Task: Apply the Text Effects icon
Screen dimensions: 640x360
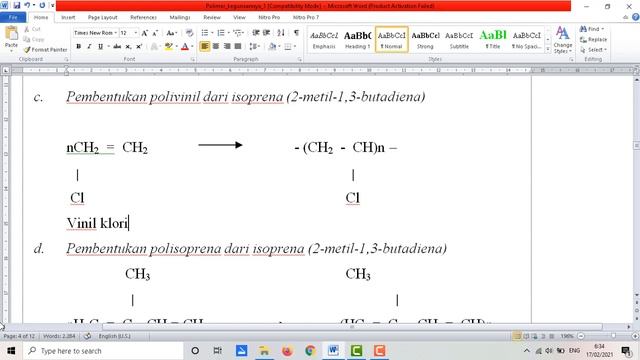Action: [154, 47]
